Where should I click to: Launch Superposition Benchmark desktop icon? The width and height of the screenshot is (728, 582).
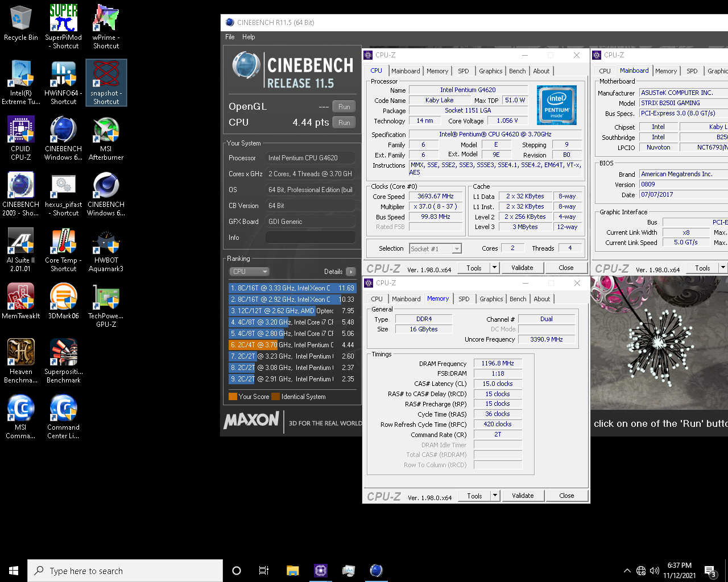pos(64,361)
